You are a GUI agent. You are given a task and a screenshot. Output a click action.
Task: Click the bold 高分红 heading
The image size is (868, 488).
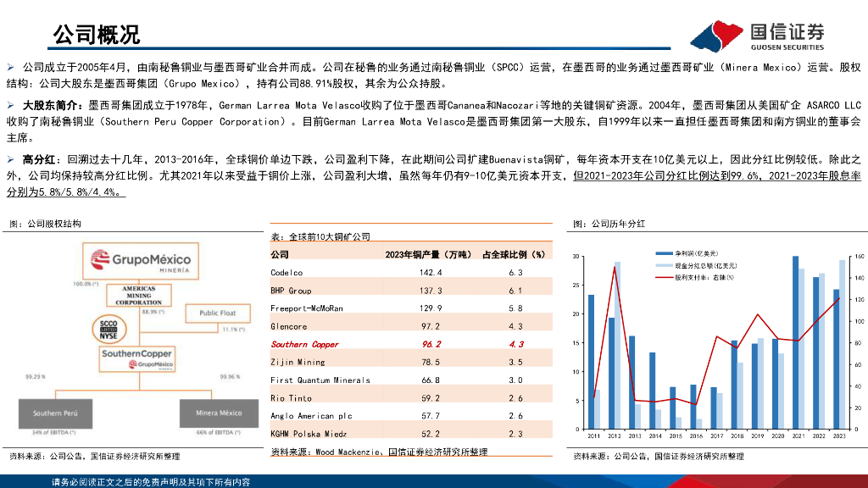(42, 159)
